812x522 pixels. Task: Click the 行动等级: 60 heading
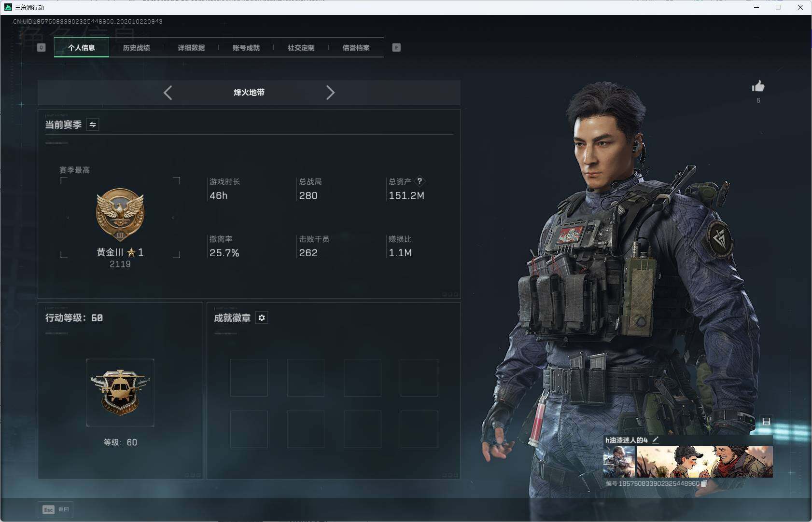(x=74, y=318)
